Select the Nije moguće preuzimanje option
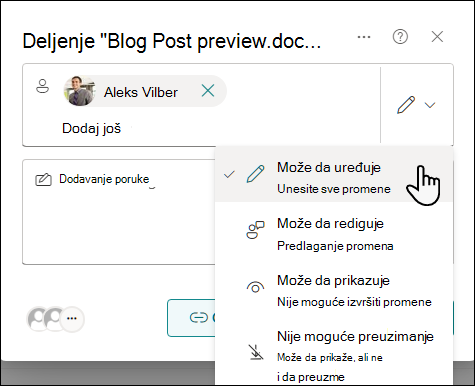The width and height of the screenshot is (475, 386). pos(334,356)
